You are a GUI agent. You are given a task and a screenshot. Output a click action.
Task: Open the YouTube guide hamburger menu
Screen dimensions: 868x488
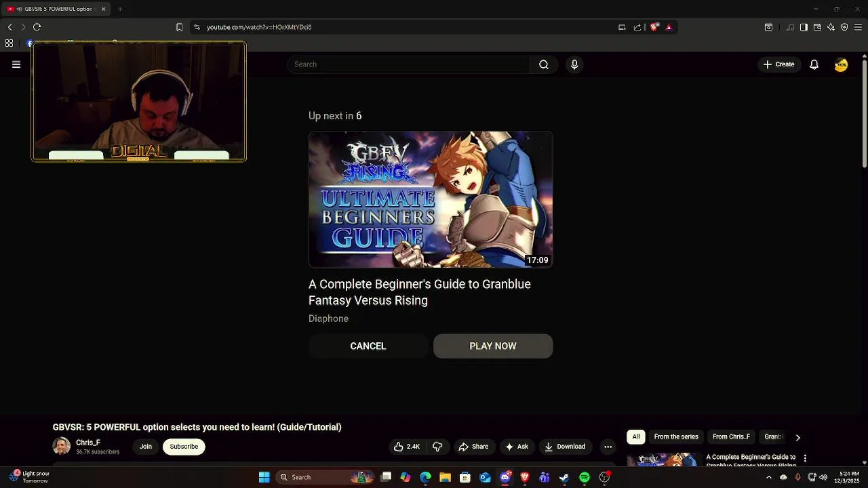pos(16,64)
